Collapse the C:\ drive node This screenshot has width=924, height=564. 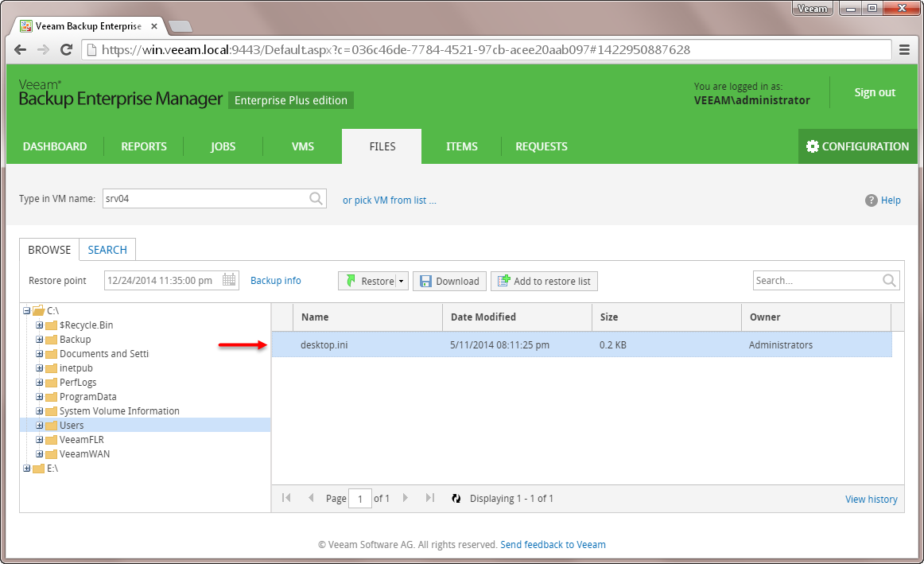pos(27,311)
